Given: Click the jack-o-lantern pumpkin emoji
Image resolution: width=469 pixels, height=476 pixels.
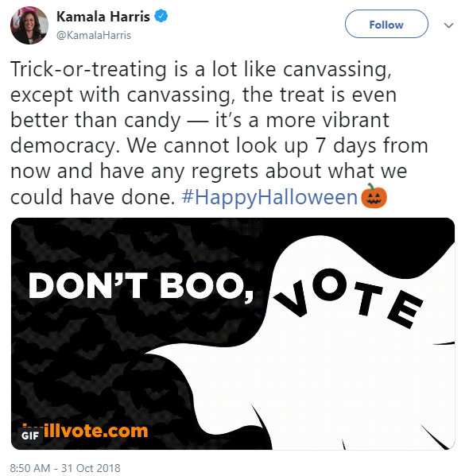Looking at the screenshot, I should click(374, 195).
